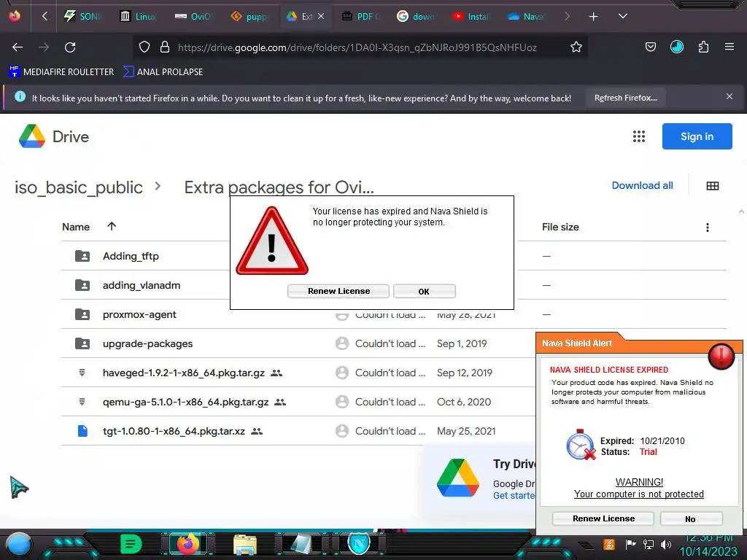Open the Adding_tftp folder
The width and height of the screenshot is (747, 560).
[131, 256]
